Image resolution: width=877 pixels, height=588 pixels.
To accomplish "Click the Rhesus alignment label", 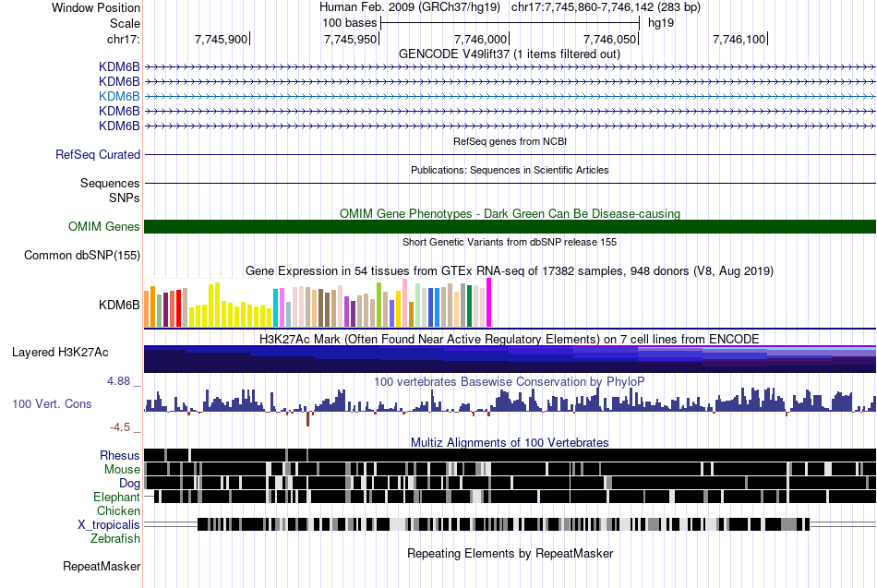I will [x=120, y=455].
